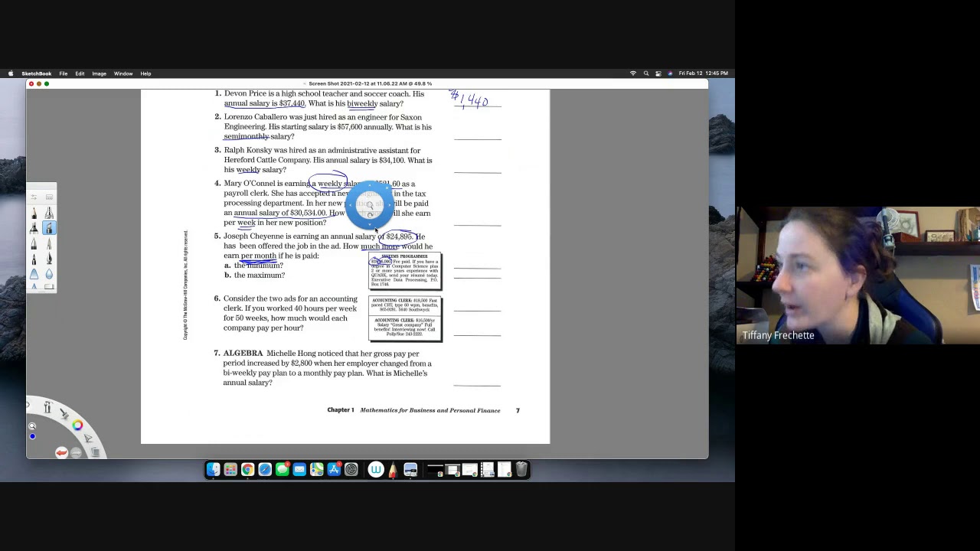Open the edit-selection arrow in the lagoon

tap(88, 438)
